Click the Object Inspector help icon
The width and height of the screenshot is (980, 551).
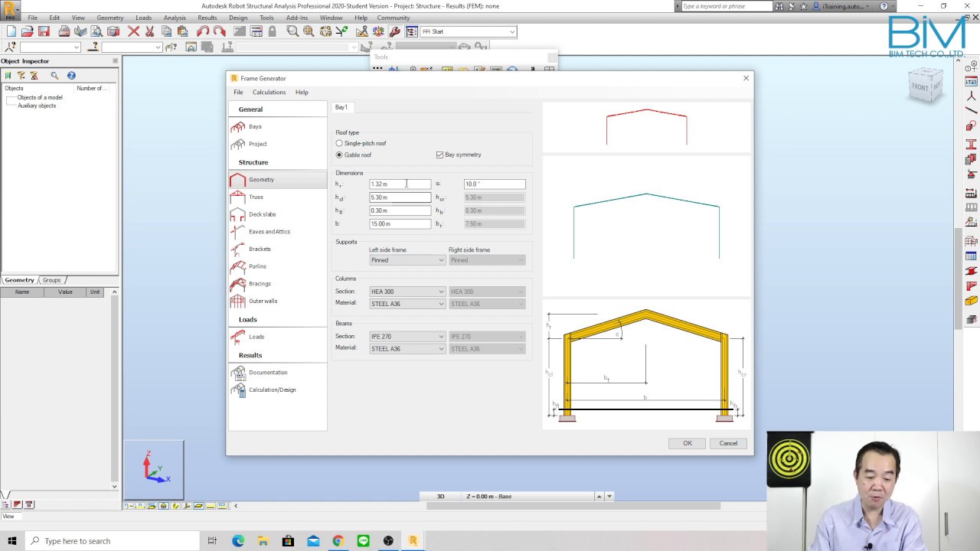coord(71,75)
